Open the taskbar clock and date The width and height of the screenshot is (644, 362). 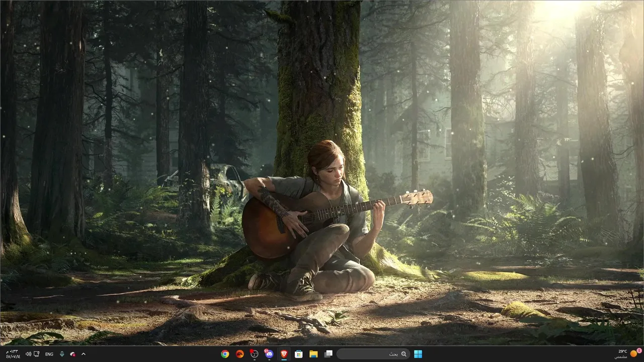point(12,354)
